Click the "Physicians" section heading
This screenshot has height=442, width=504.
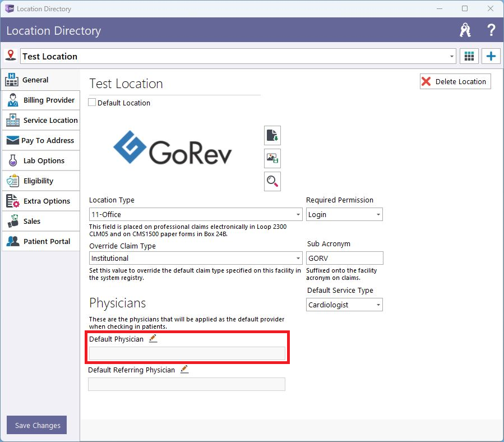coord(117,303)
